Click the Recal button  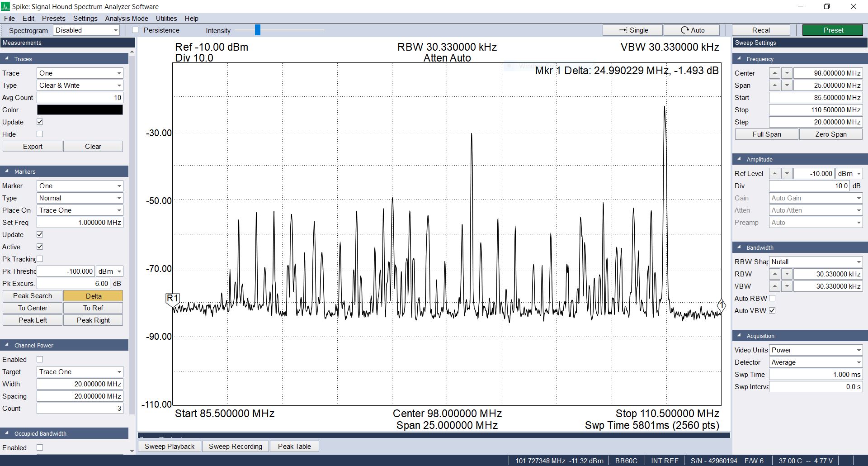(761, 30)
